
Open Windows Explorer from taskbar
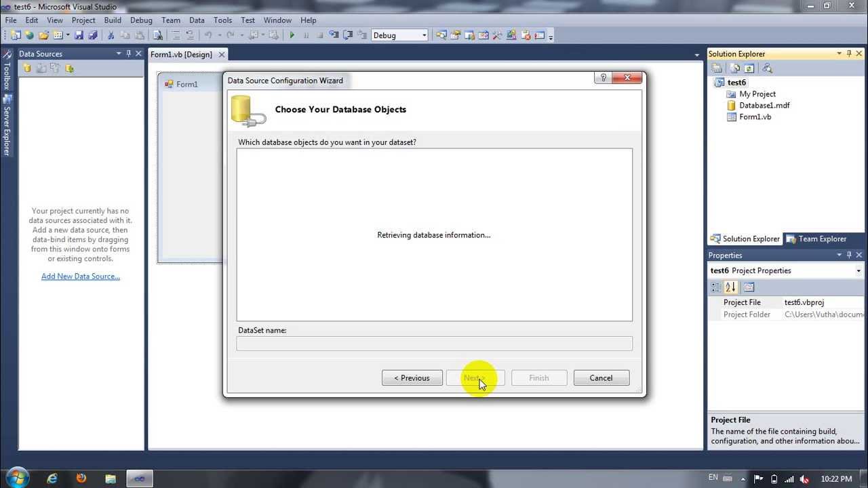[x=111, y=479]
